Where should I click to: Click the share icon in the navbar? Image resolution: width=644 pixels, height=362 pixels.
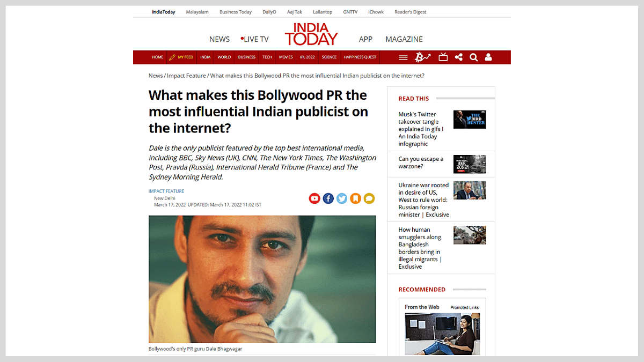[458, 57]
